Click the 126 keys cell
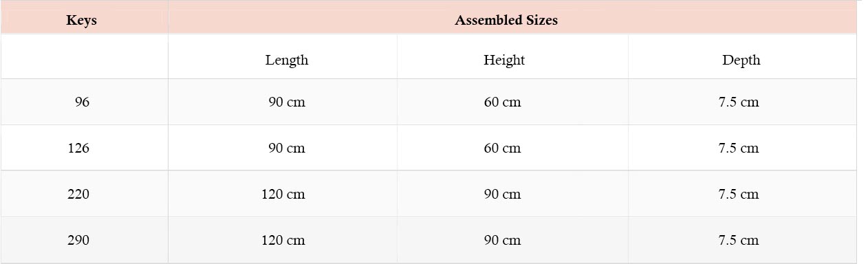 [x=84, y=148]
